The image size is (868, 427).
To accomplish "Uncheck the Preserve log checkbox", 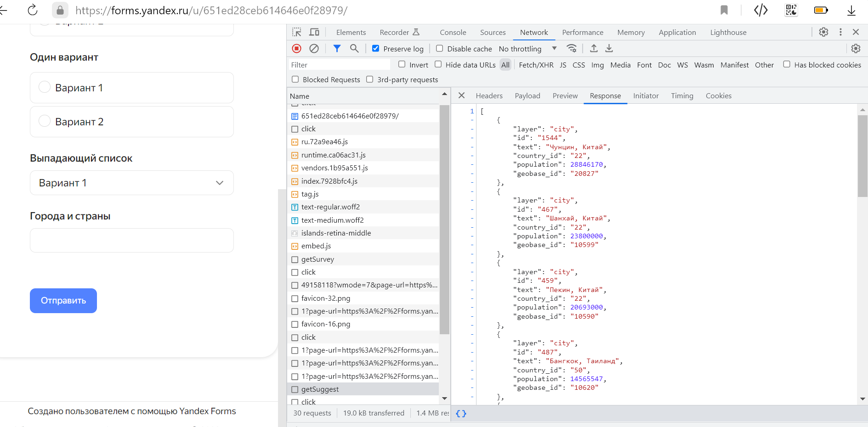I will (x=376, y=49).
